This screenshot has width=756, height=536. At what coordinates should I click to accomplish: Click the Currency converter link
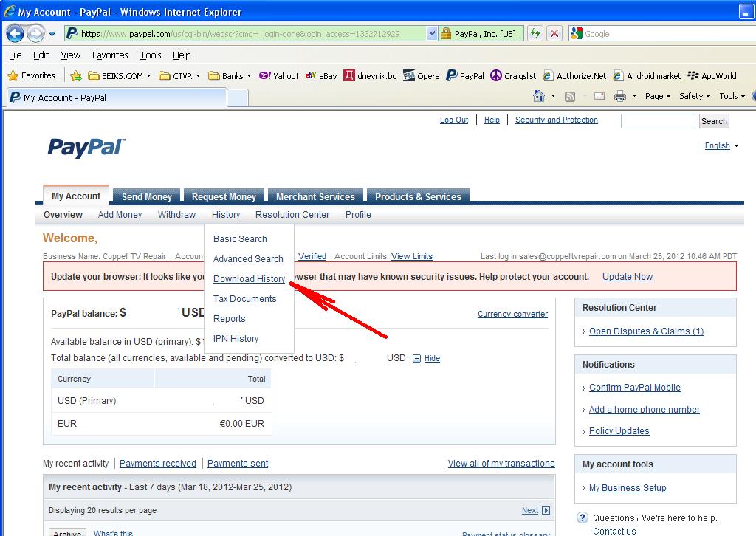pos(512,314)
